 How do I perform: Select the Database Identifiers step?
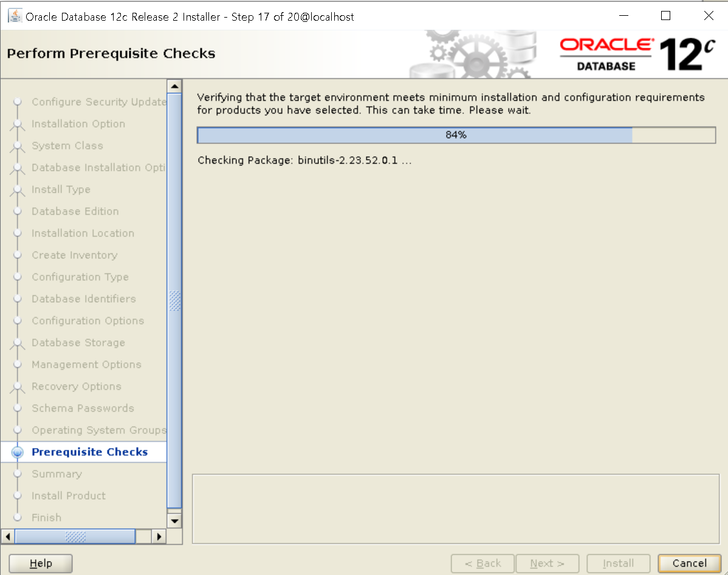pyautogui.click(x=84, y=298)
